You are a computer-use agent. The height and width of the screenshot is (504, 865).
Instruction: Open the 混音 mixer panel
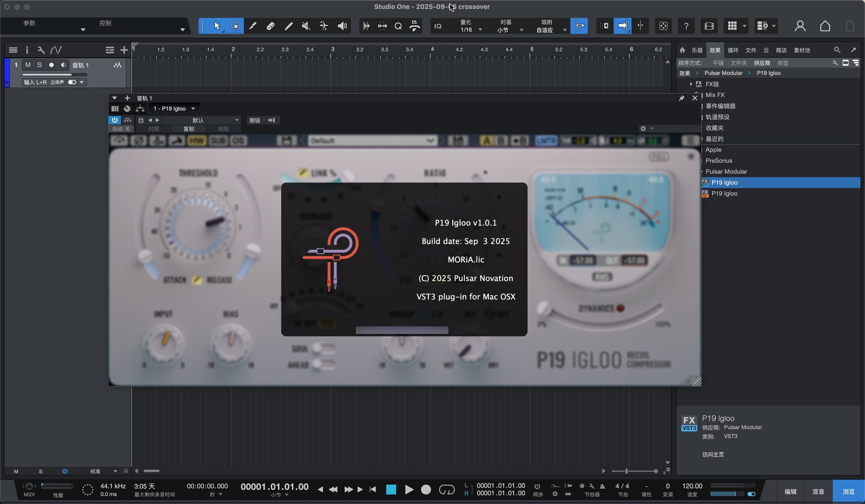(818, 491)
